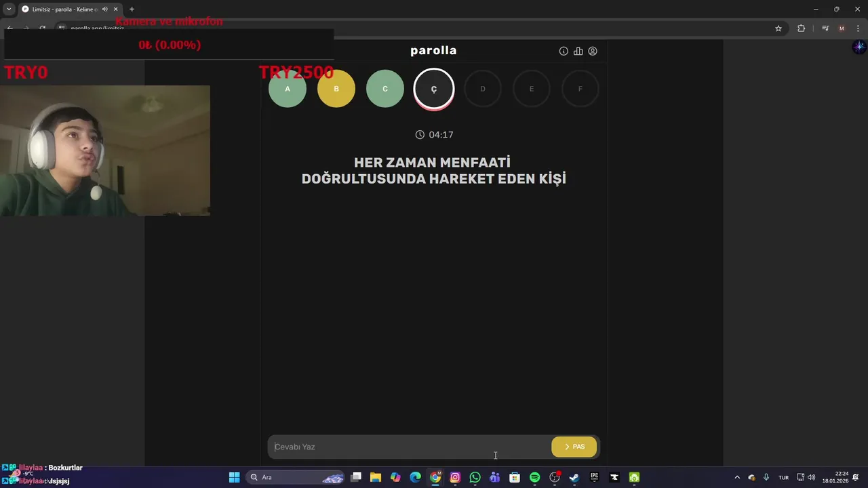Select the green letter C circle
This screenshot has width=868, height=488.
385,89
